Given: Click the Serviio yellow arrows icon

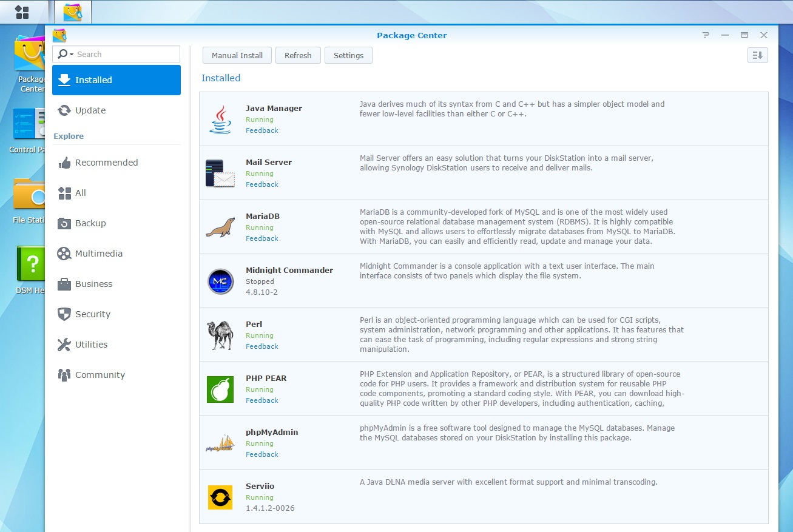Looking at the screenshot, I should [x=220, y=497].
